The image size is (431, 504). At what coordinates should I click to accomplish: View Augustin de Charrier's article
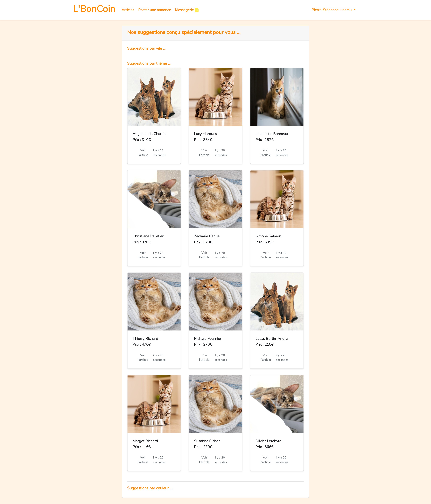[143, 153]
